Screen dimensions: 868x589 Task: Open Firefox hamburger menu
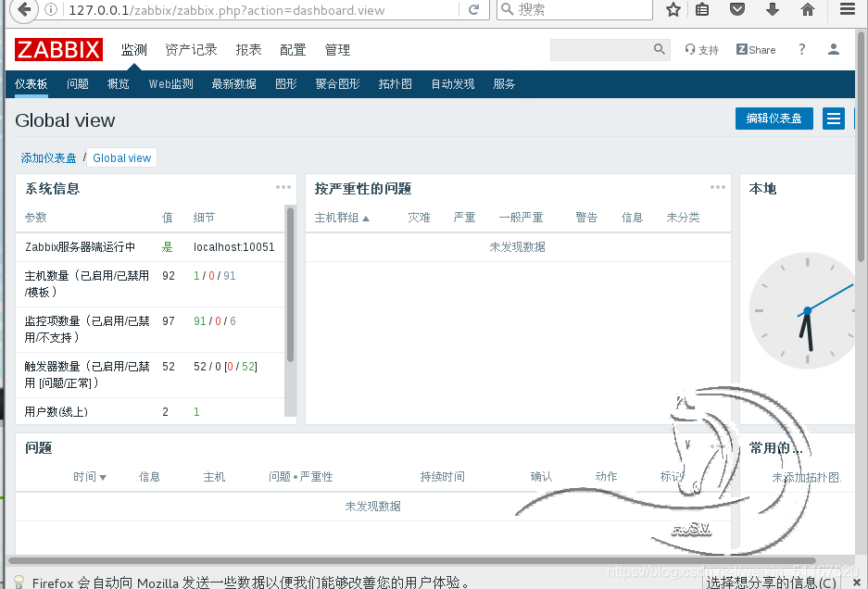pyautogui.click(x=848, y=9)
